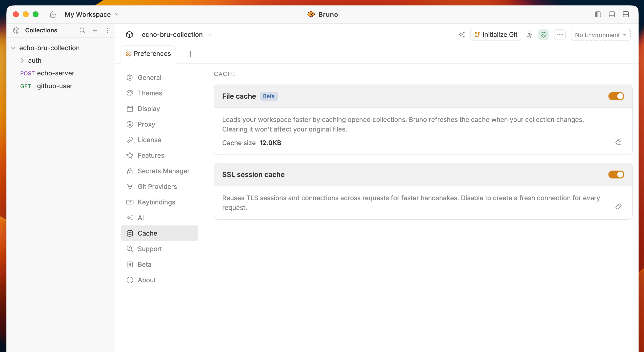Open the collection runner icon

coord(529,35)
